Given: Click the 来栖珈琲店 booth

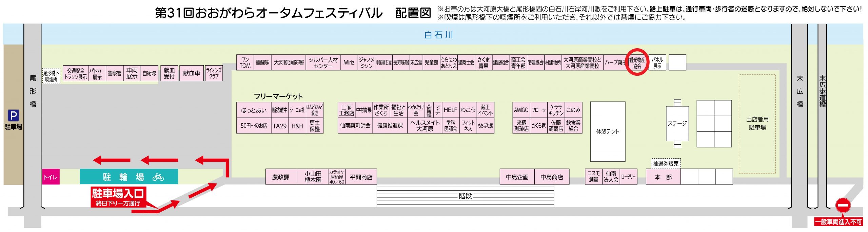Looking at the screenshot, I should [521, 126].
